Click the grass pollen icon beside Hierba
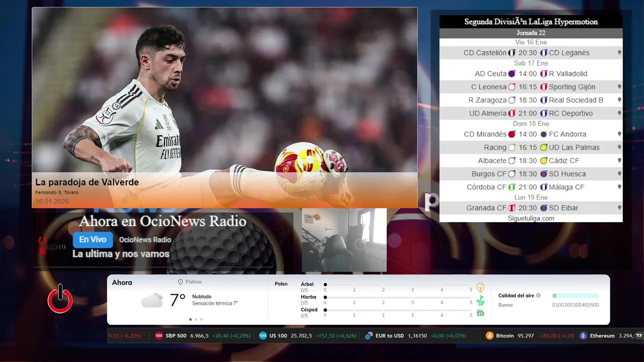Screen dimensions: 644x362 click(x=480, y=300)
